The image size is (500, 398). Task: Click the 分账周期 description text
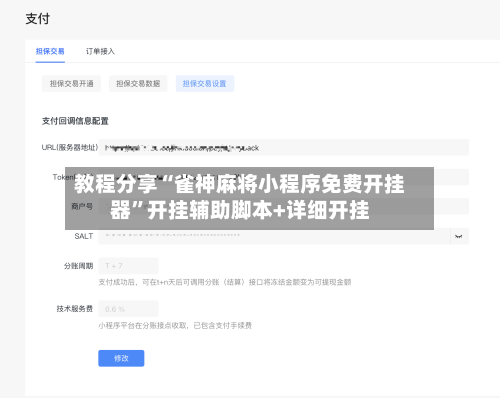pos(225,282)
